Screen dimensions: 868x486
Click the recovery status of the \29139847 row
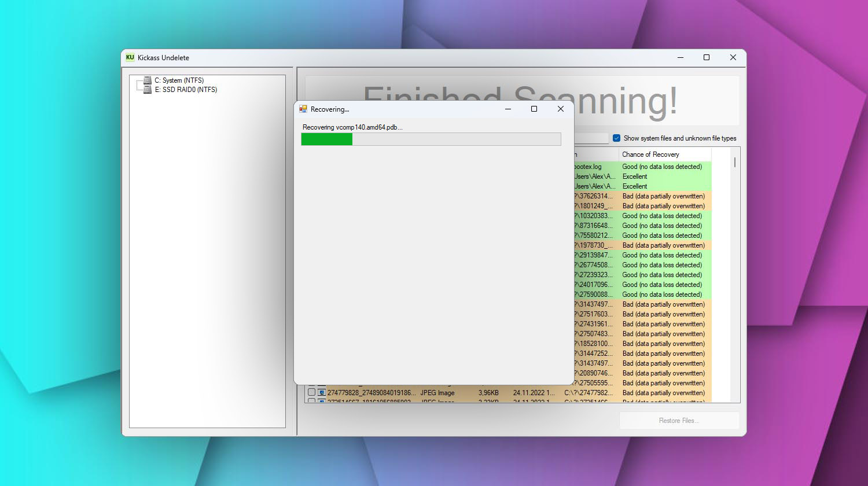[662, 255]
